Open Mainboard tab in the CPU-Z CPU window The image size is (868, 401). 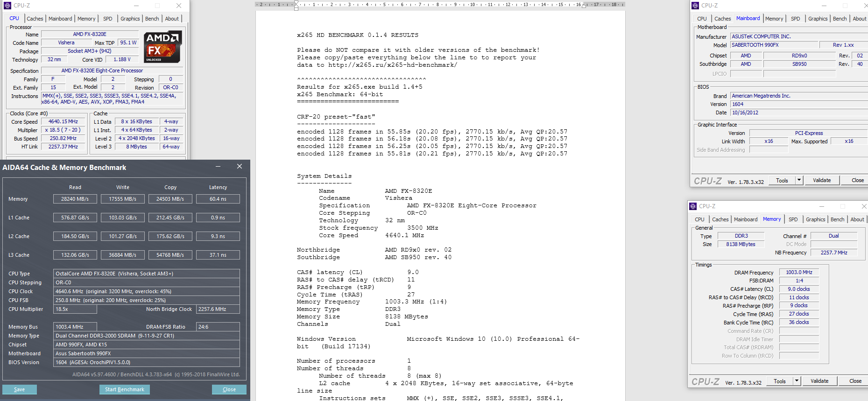(x=60, y=19)
